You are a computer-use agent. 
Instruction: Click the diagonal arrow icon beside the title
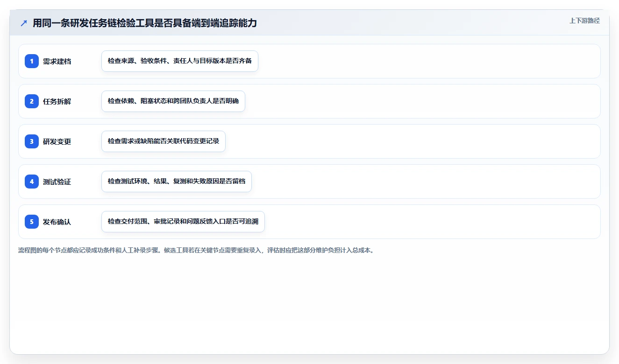[x=24, y=23]
